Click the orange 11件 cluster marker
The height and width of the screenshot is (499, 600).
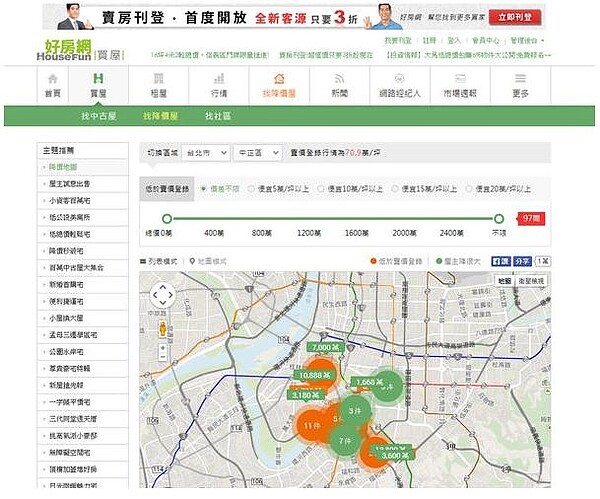(x=312, y=425)
